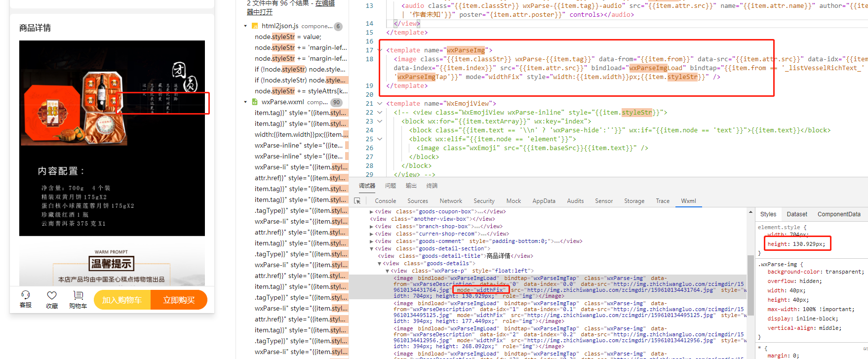The height and width of the screenshot is (359, 868).
Task: Open the Console tab
Action: [x=386, y=201]
